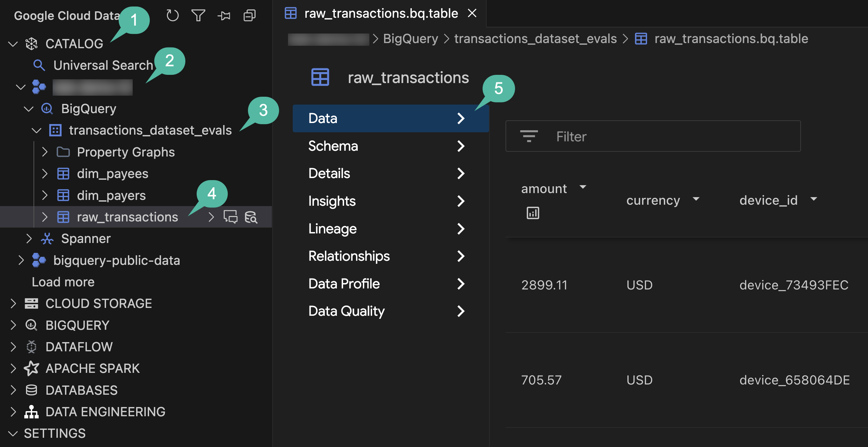
Task: Click the Universal Search magnifier icon
Action: point(39,65)
